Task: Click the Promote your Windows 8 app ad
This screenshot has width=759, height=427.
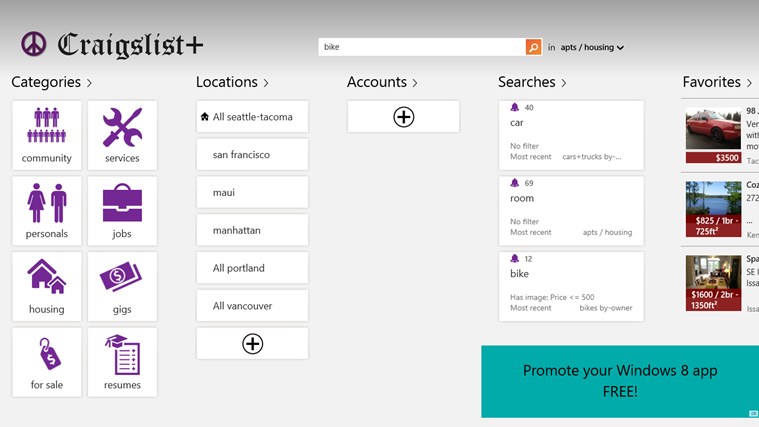Action: point(620,381)
